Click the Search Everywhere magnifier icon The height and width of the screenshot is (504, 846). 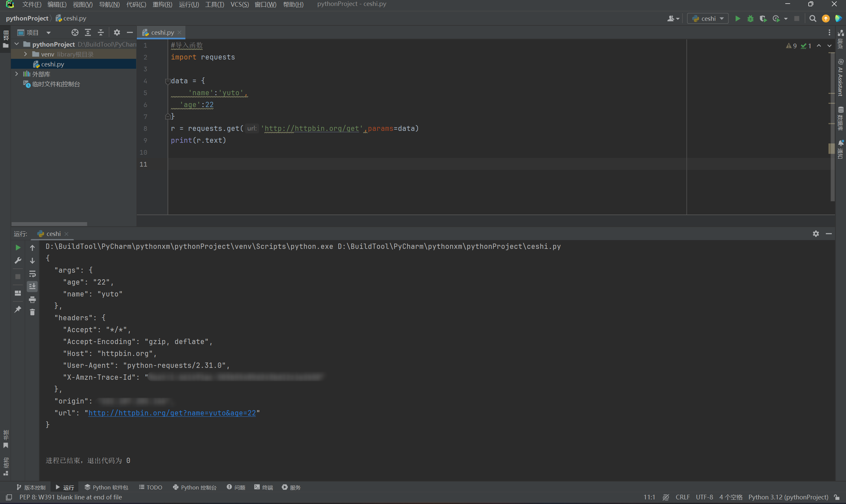(x=813, y=18)
